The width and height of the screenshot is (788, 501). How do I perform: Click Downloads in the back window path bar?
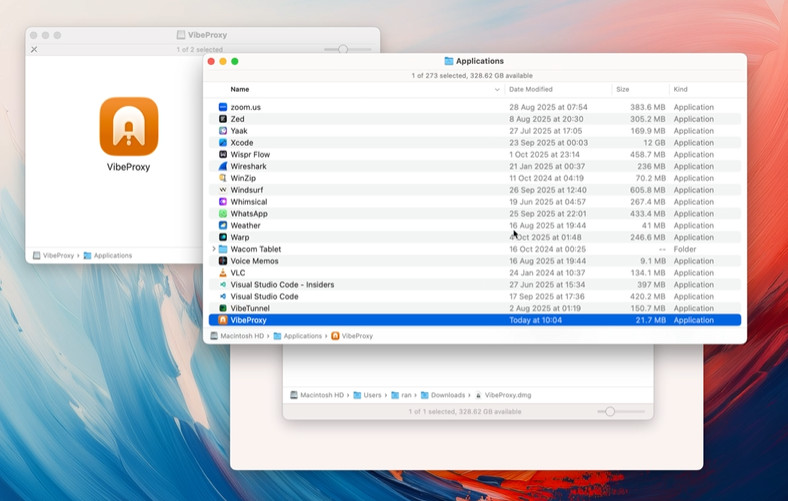pyautogui.click(x=443, y=395)
